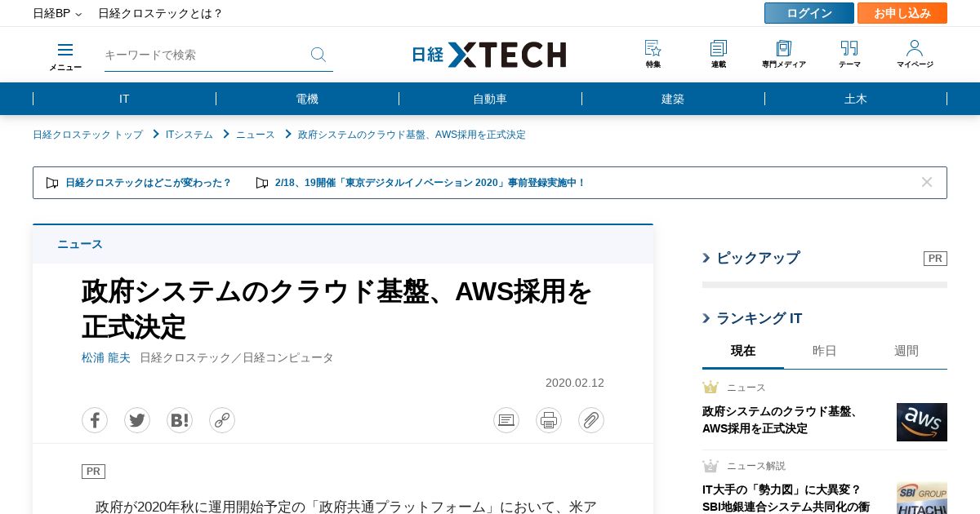The height and width of the screenshot is (514, 980).
Task: Click the ログイン button
Action: point(809,13)
